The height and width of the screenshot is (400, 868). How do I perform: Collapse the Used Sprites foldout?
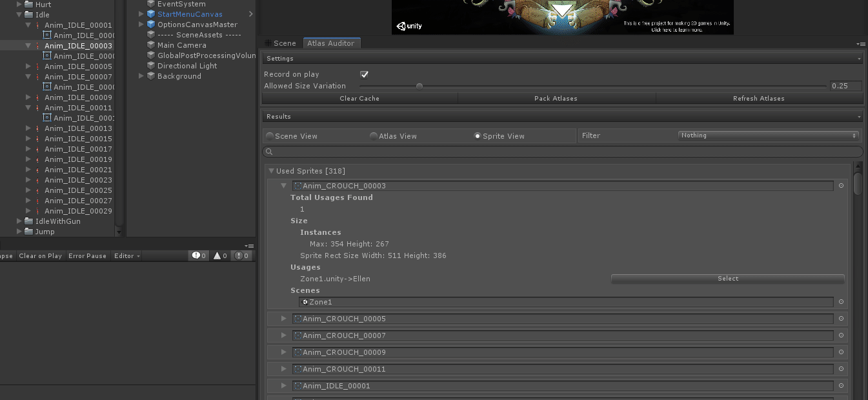[272, 171]
